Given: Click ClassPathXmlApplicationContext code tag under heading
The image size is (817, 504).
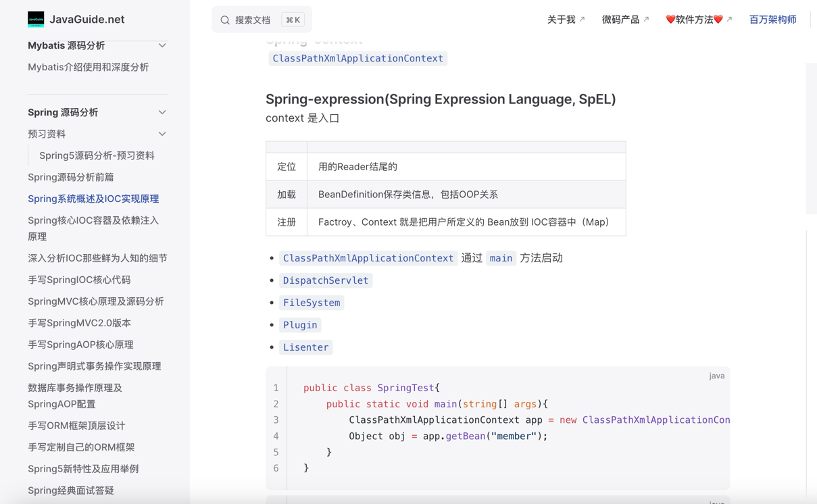Looking at the screenshot, I should [x=358, y=58].
